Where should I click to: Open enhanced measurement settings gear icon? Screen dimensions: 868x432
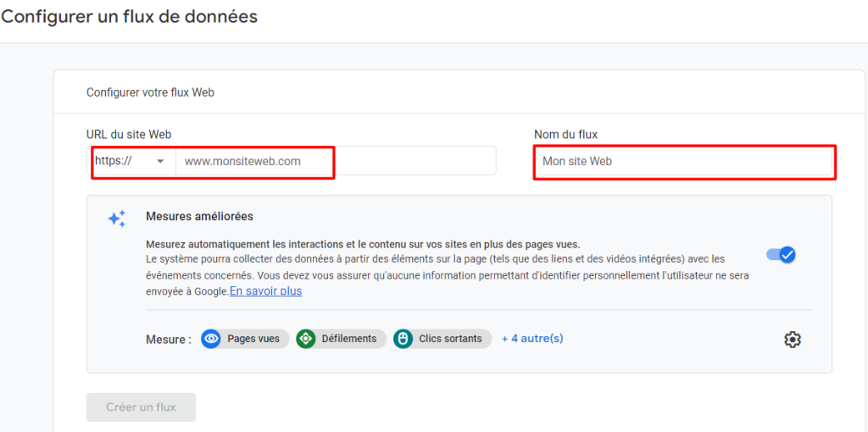click(x=793, y=339)
